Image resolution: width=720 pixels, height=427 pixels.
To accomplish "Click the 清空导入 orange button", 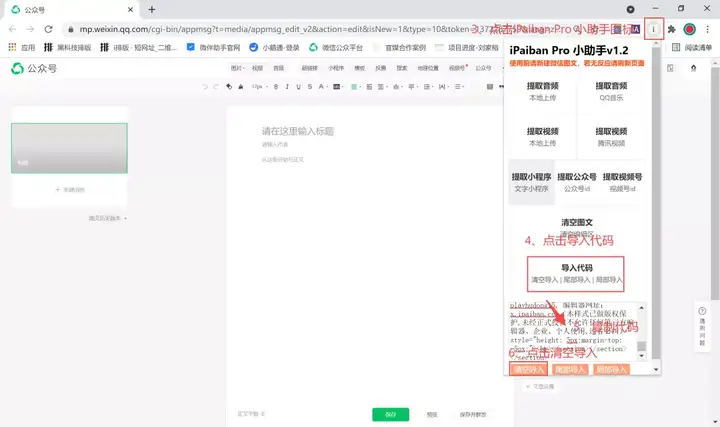I will [528, 369].
